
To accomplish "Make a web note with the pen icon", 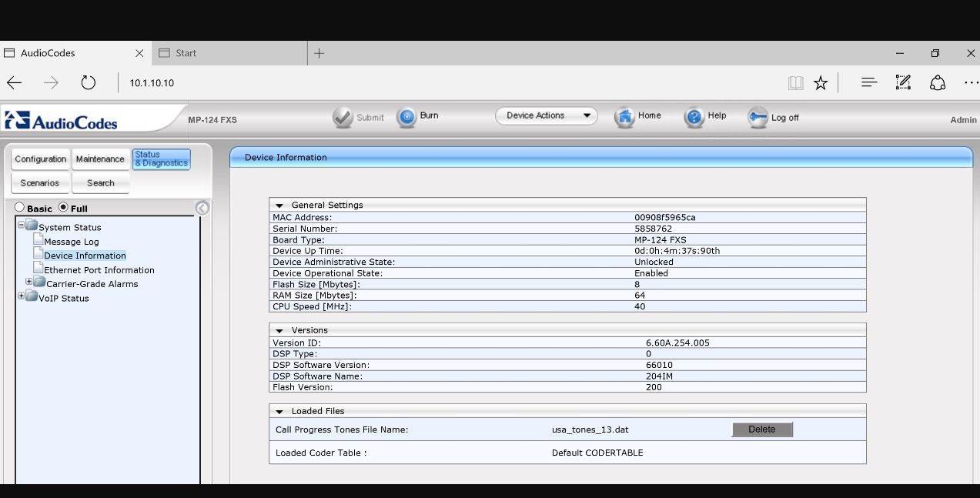I will (x=904, y=82).
